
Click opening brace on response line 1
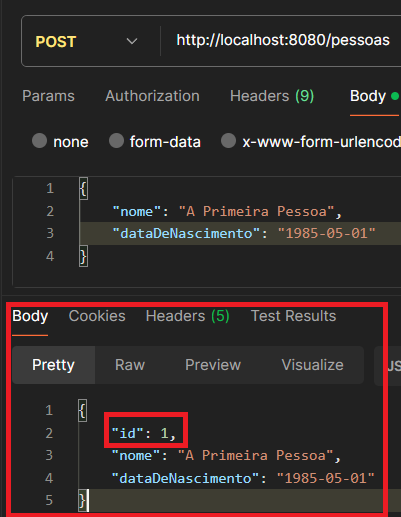[x=83, y=410]
